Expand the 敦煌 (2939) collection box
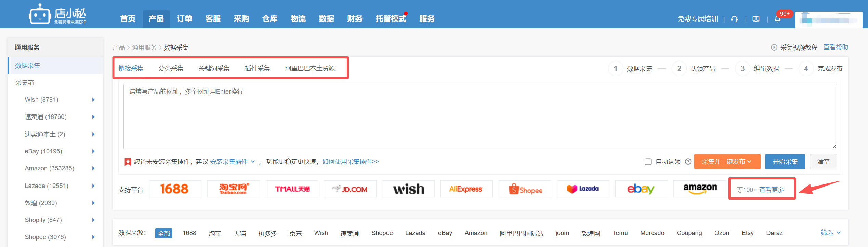868x247 pixels. [93, 203]
